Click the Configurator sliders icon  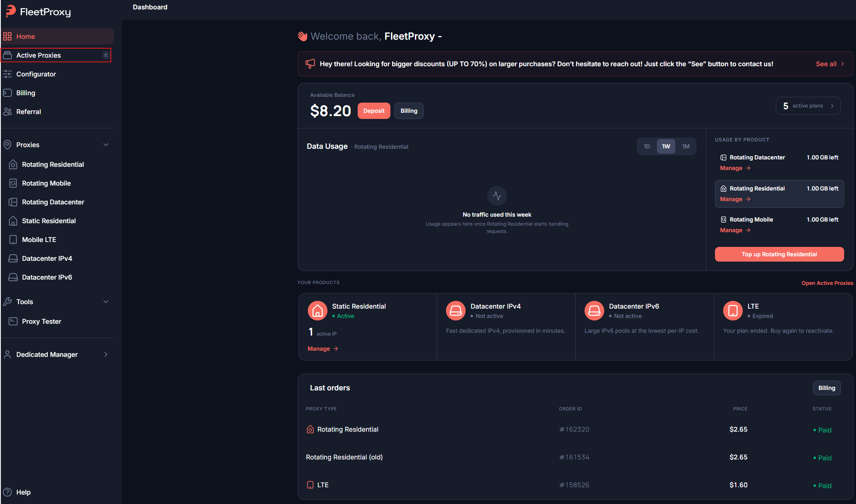pyautogui.click(x=7, y=74)
